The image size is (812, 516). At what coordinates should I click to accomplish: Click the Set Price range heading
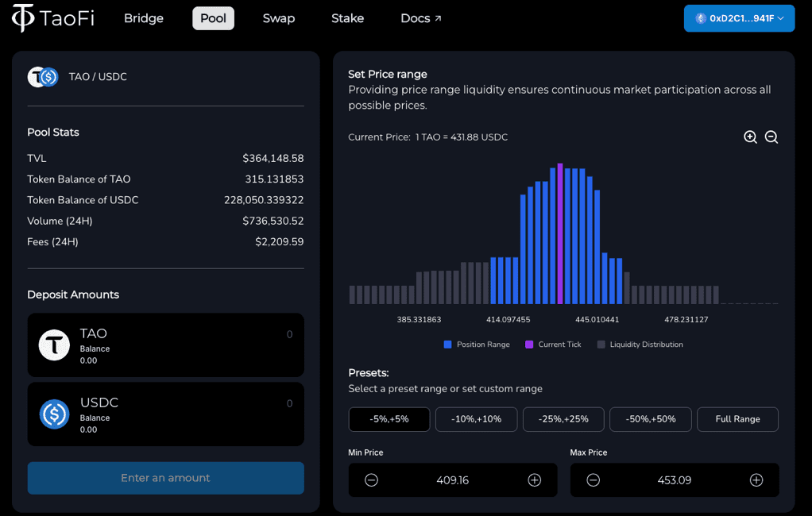[x=388, y=74]
